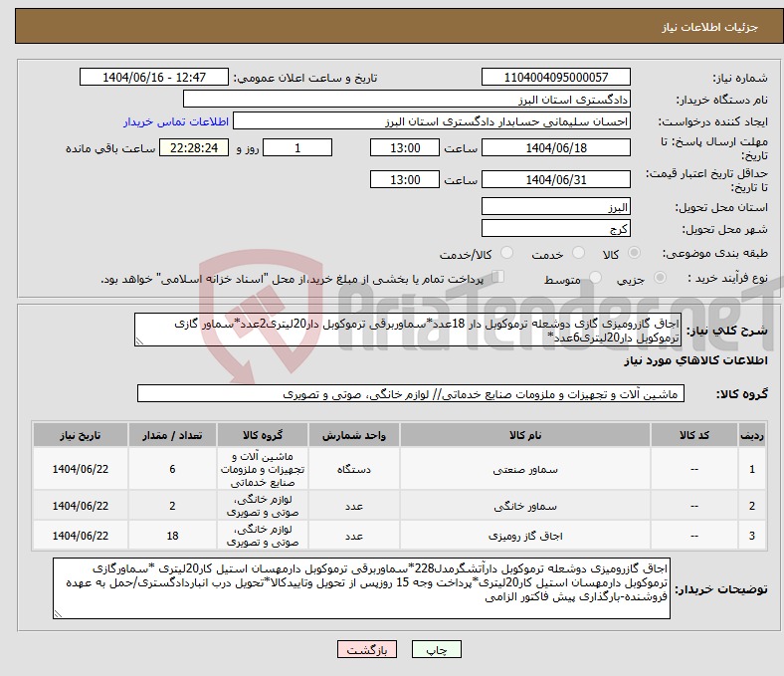Click the چاپ (print) button
Image resolution: width=784 pixels, height=676 pixels.
coord(438,649)
